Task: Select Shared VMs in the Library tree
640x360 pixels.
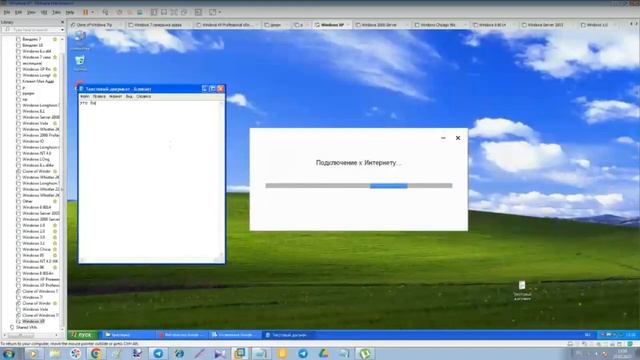Action: click(x=27, y=327)
